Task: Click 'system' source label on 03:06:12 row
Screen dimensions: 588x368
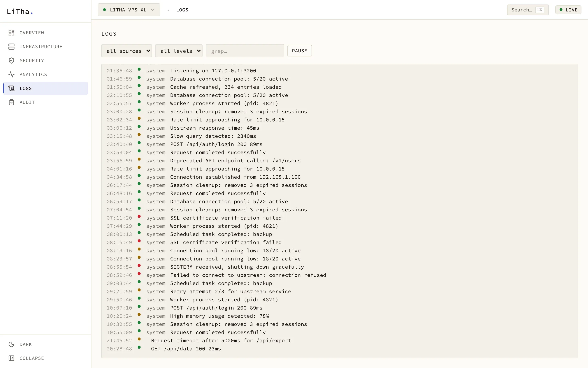Action: [156, 128]
